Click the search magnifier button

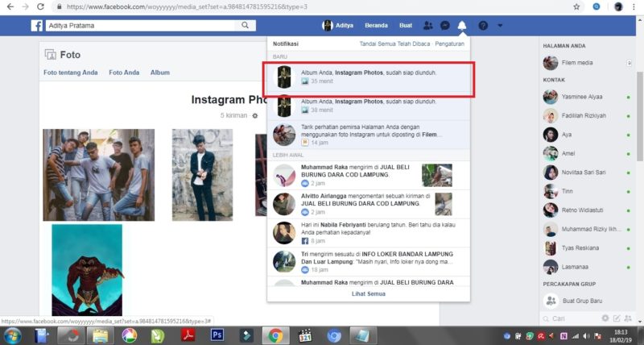(246, 26)
